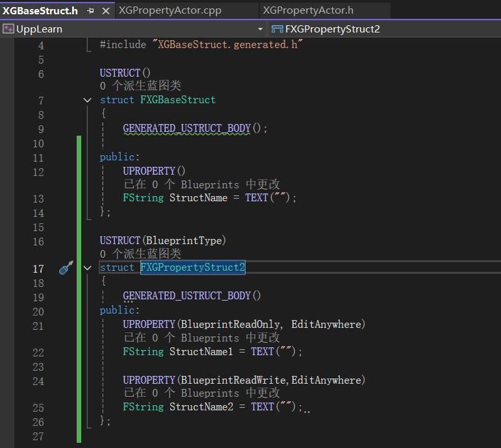Click the first GENERATED_USTRUCT_BODY macro with squiggle
Screen dimensions: 501x448
(186, 129)
